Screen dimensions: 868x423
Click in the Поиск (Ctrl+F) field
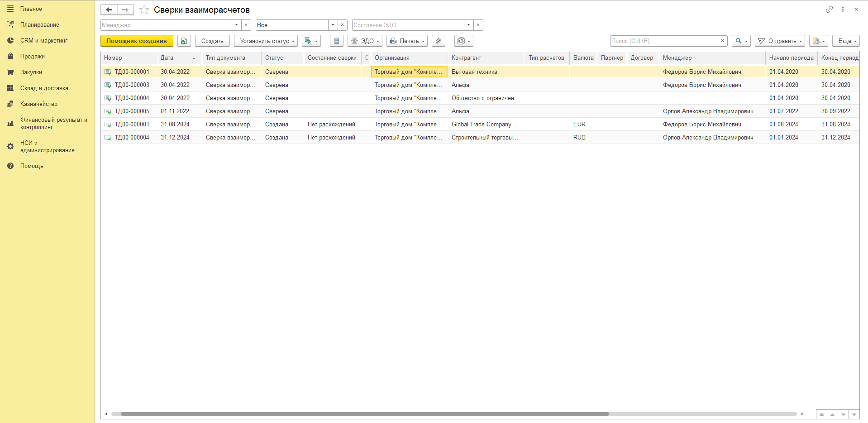point(663,41)
